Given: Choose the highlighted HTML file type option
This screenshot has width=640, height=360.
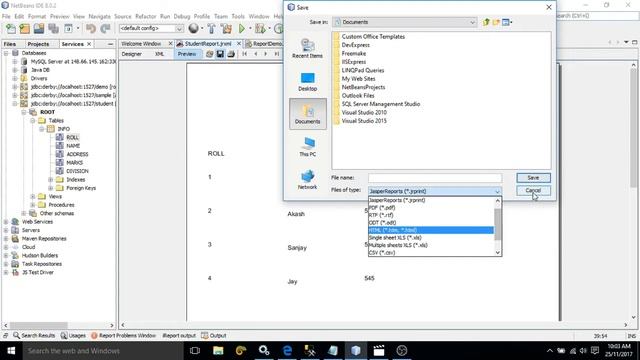Looking at the screenshot, I should point(431,230).
